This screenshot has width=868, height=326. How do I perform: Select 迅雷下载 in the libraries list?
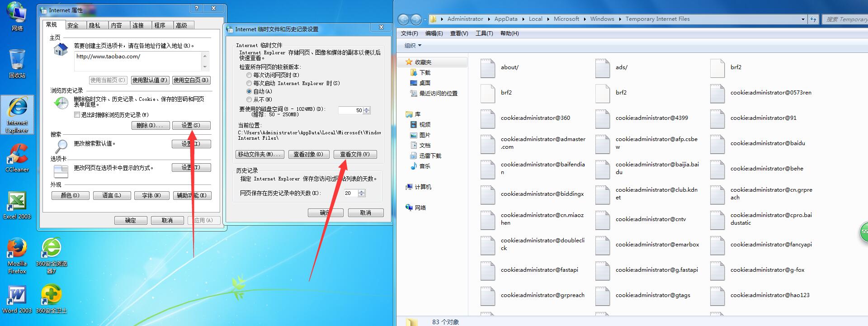[x=425, y=156]
